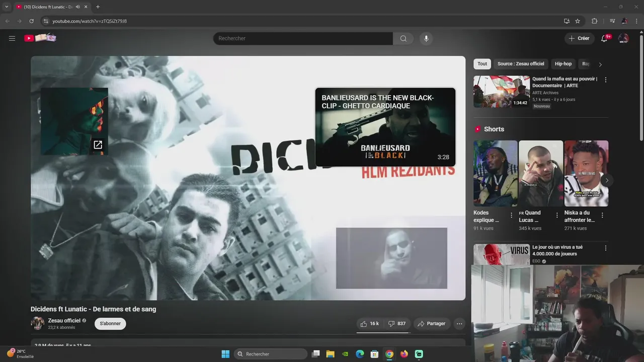Open end-screen channel link icon
644x362 pixels.
98,145
